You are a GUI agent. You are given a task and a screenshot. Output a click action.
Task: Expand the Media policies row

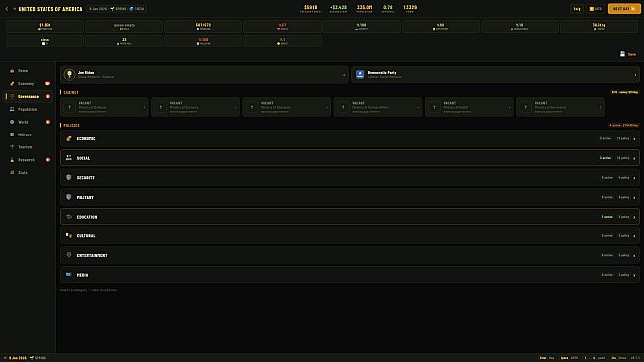(x=350, y=275)
